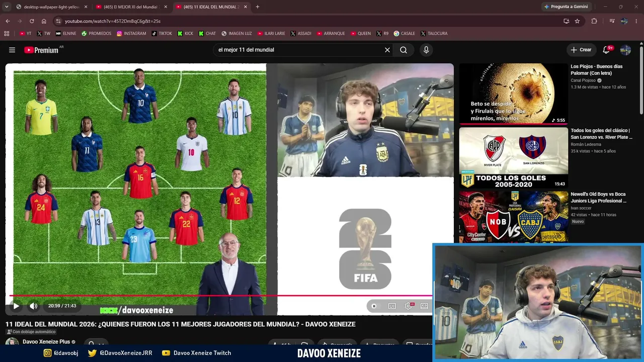Open the TIKTOK bookmark
The height and width of the screenshot is (362, 644).
point(162,34)
